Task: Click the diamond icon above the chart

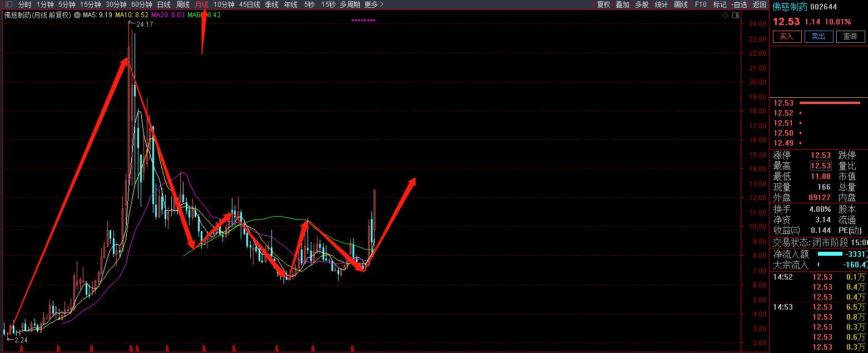Action: pos(725,16)
